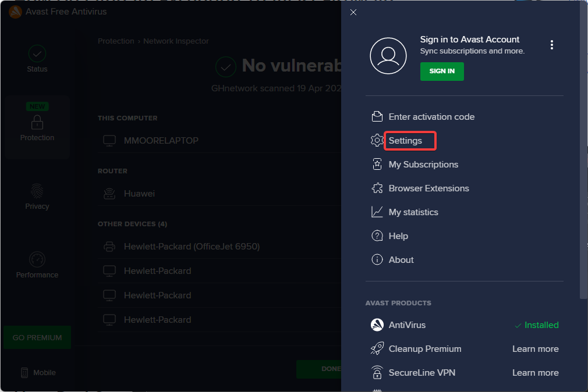Click the Settings gear icon
This screenshot has width=588, height=392.
(x=377, y=141)
